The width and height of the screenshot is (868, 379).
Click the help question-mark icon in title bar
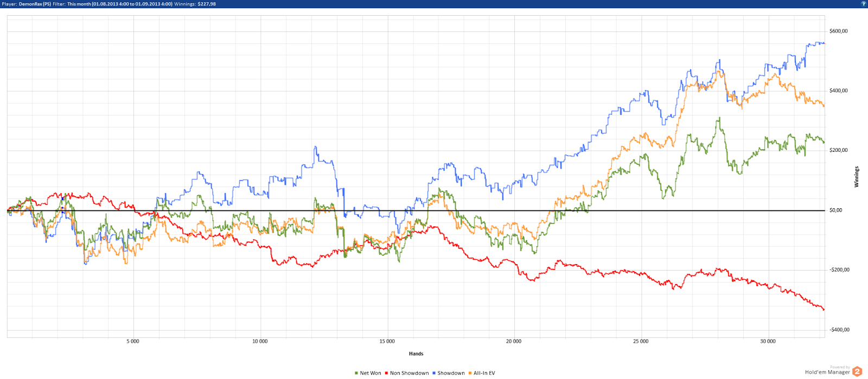[x=864, y=4]
